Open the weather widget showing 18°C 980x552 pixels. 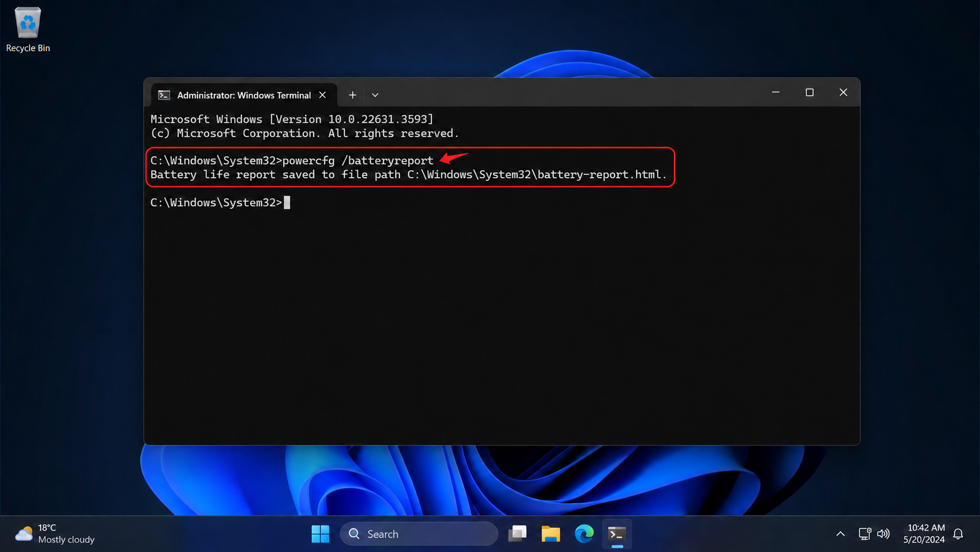coord(55,534)
